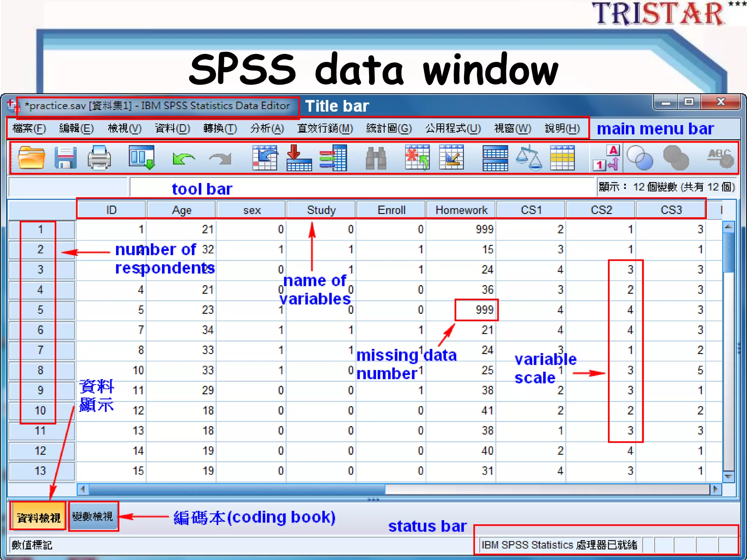Save the file with the diskette icon

[65, 157]
